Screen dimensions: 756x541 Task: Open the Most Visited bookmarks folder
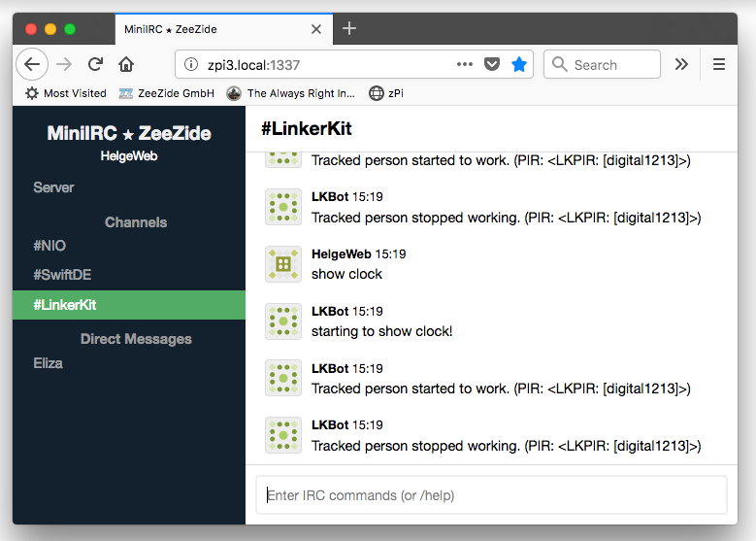[x=66, y=93]
